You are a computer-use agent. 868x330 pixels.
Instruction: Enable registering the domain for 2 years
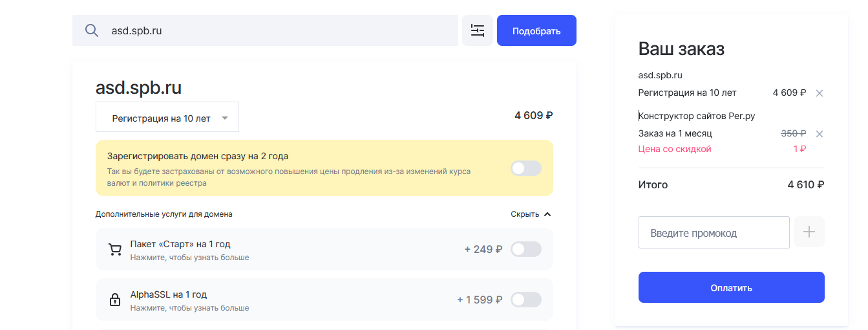click(525, 168)
